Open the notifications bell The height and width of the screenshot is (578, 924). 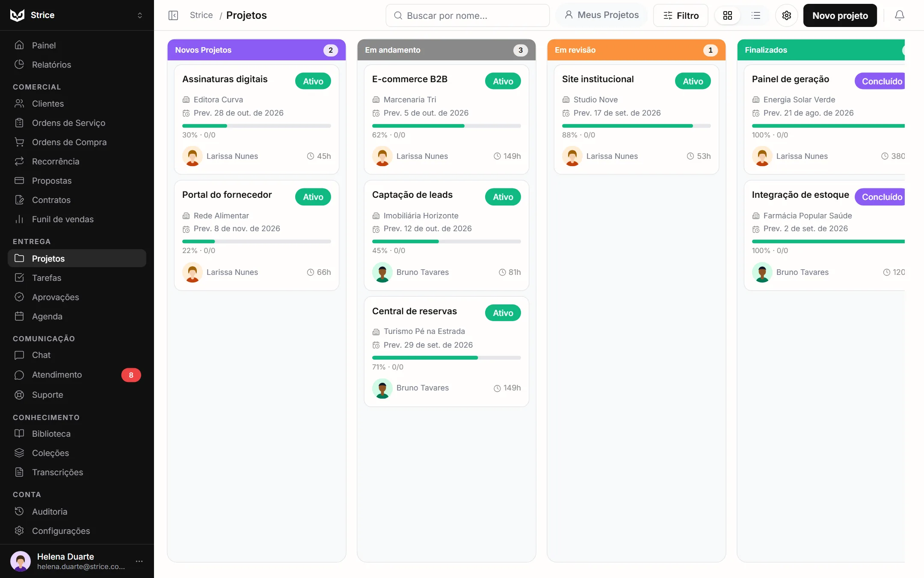pyautogui.click(x=900, y=15)
